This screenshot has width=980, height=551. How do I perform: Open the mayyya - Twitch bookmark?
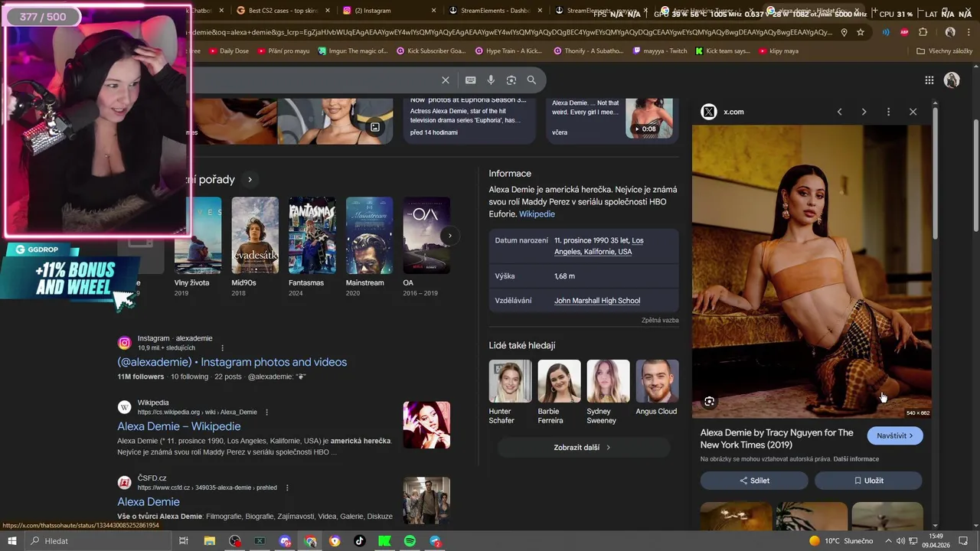tap(661, 51)
